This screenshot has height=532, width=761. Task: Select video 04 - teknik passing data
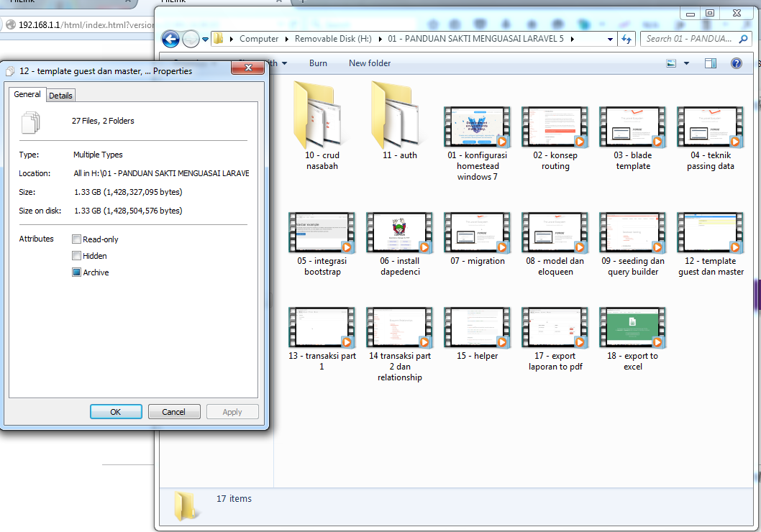click(710, 139)
